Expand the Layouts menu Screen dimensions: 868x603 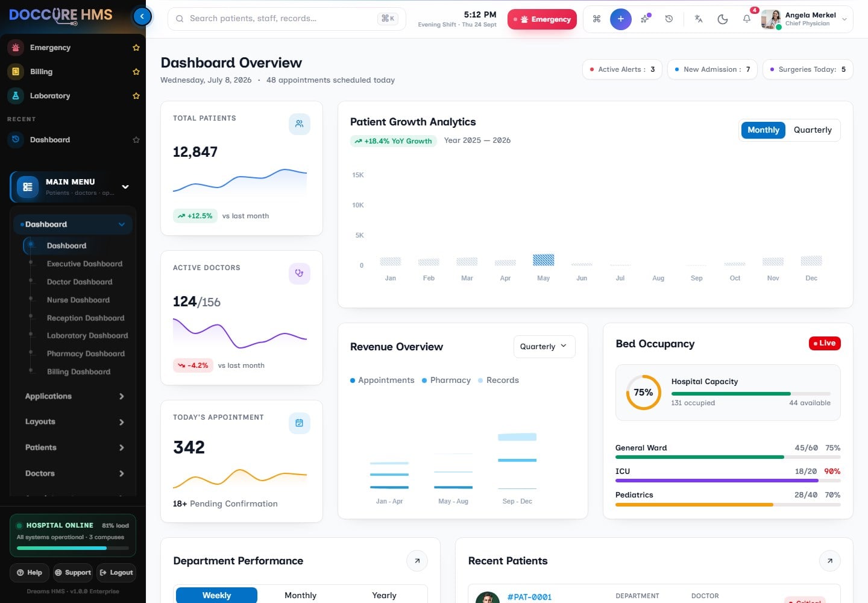74,422
